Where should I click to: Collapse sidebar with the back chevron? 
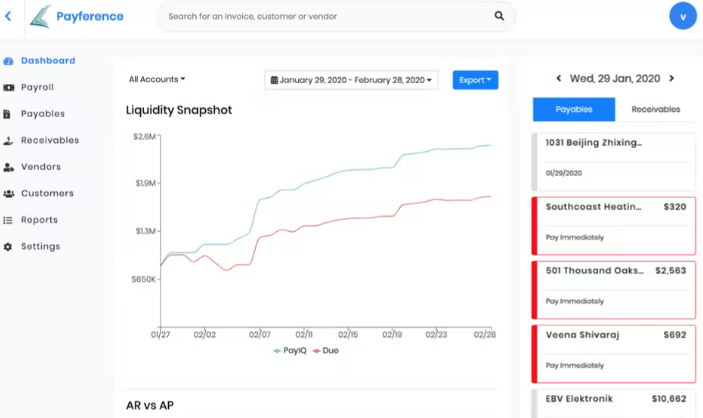(8, 16)
